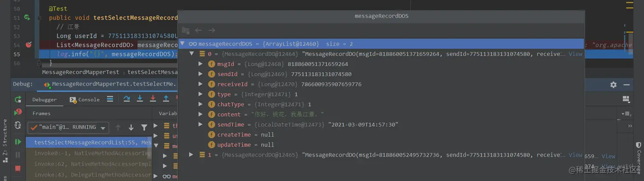The width and height of the screenshot is (644, 181).
Task: Expand the receiveId field node
Action: 201,84
